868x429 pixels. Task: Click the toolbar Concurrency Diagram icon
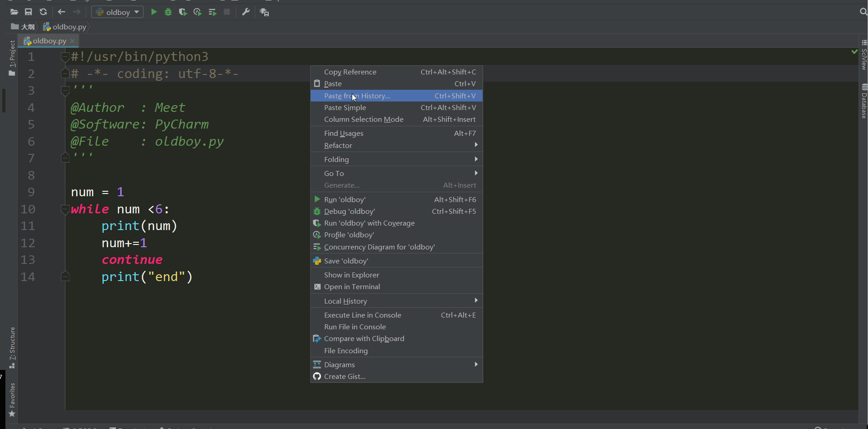212,12
